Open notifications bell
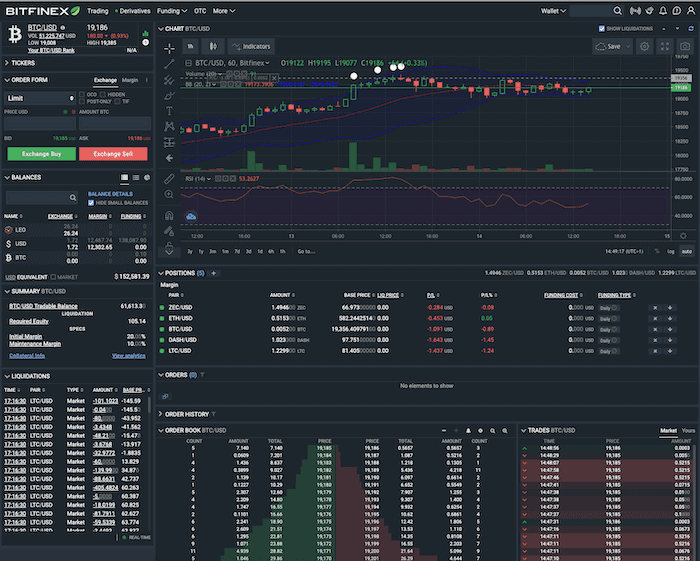This screenshot has height=561, width=700. pyautogui.click(x=663, y=11)
